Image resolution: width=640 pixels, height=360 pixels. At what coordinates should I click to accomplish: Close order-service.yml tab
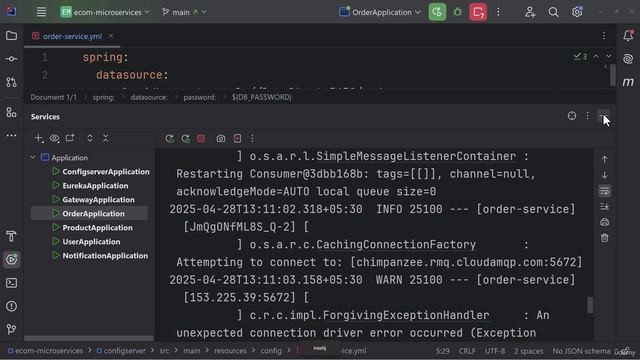pos(111,36)
